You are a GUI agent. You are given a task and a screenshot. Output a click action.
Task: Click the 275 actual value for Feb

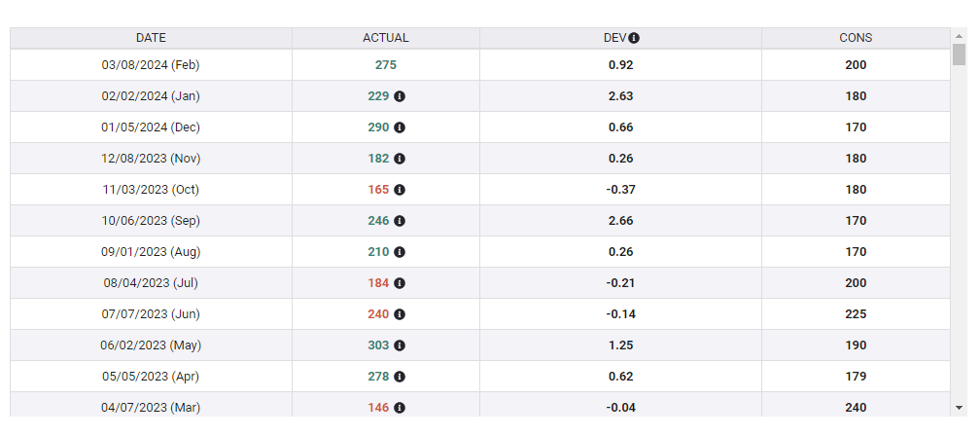[385, 65]
